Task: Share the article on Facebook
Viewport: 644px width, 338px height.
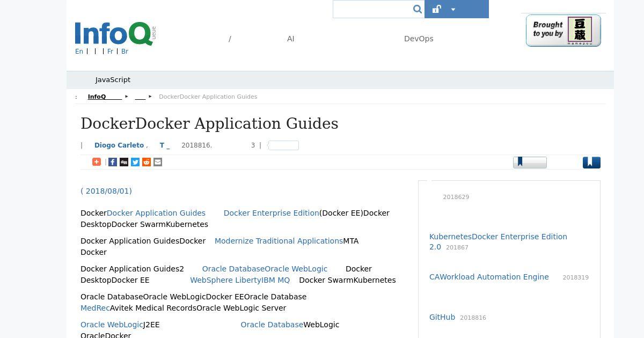Action: point(113,162)
